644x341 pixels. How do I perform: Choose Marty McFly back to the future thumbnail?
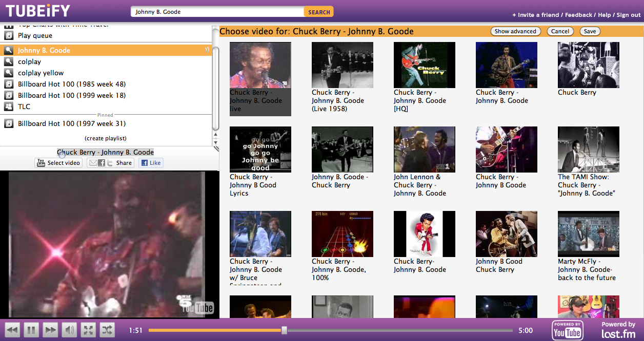click(589, 234)
